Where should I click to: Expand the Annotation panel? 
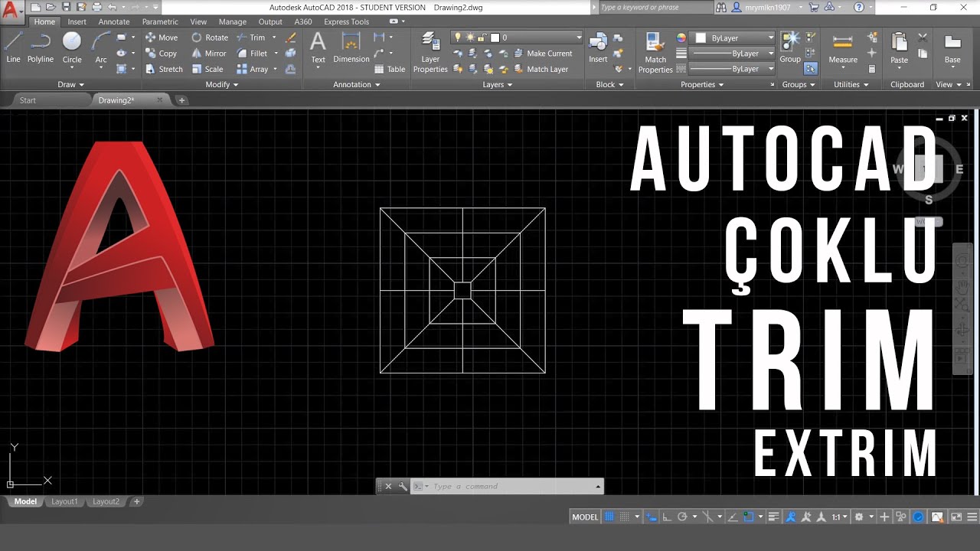pyautogui.click(x=357, y=85)
